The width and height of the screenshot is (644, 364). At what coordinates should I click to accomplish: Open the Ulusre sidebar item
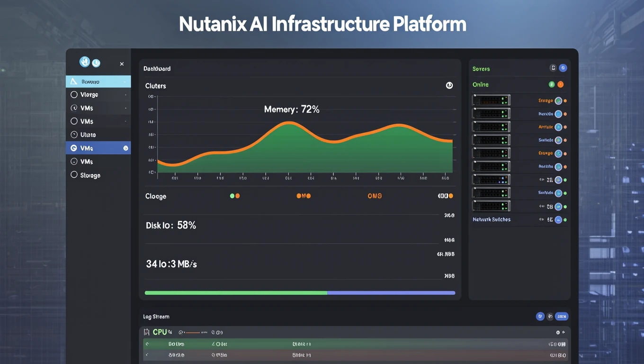[x=98, y=135]
